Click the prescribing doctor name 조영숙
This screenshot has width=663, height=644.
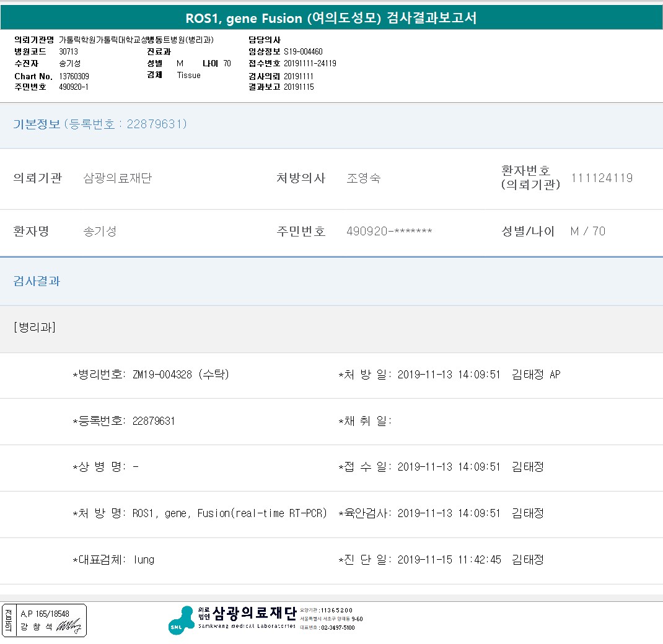point(364,178)
